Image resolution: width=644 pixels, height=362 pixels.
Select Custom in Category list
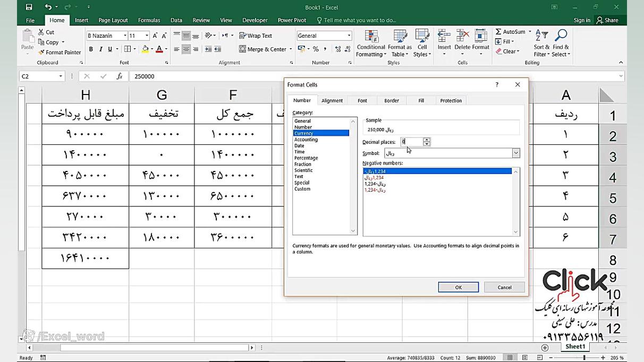(302, 189)
